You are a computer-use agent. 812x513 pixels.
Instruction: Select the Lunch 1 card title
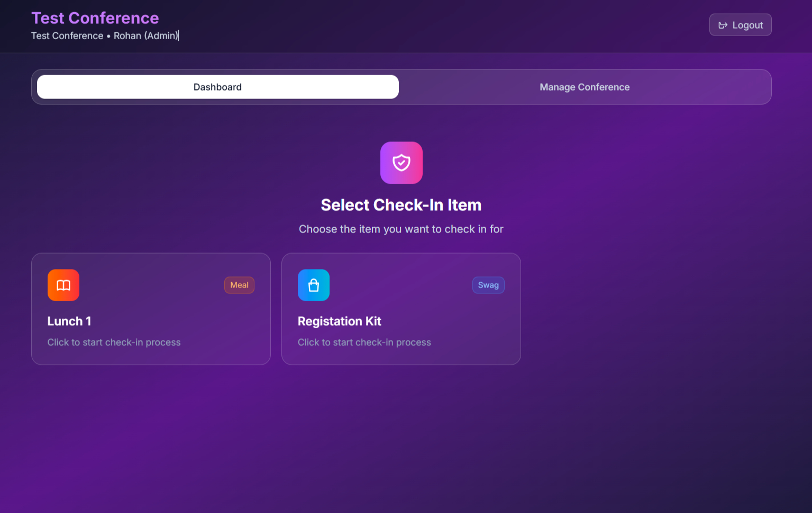[x=69, y=321]
